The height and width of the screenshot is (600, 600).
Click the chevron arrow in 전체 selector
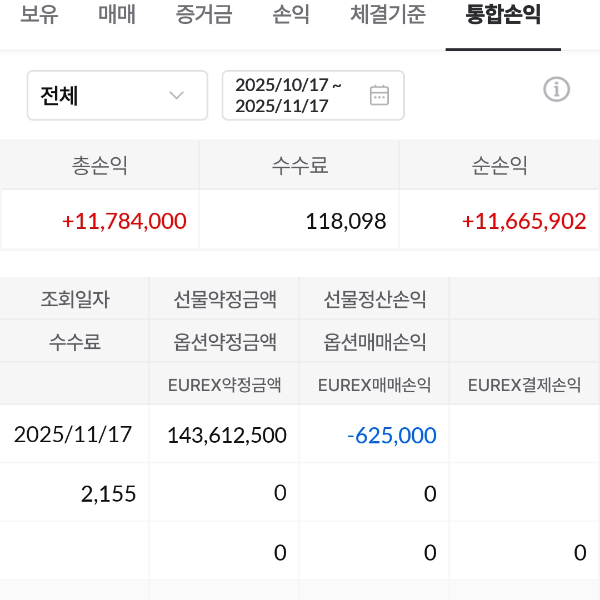point(177,96)
